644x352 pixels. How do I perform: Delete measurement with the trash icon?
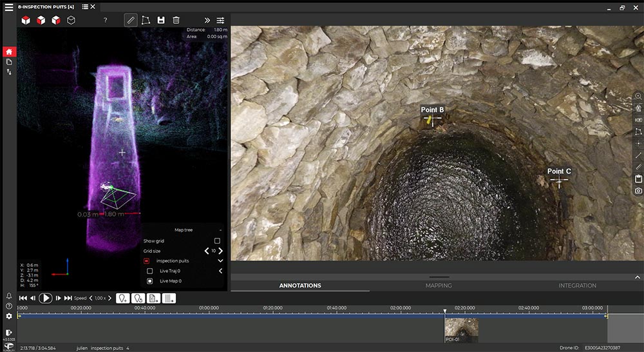(176, 20)
